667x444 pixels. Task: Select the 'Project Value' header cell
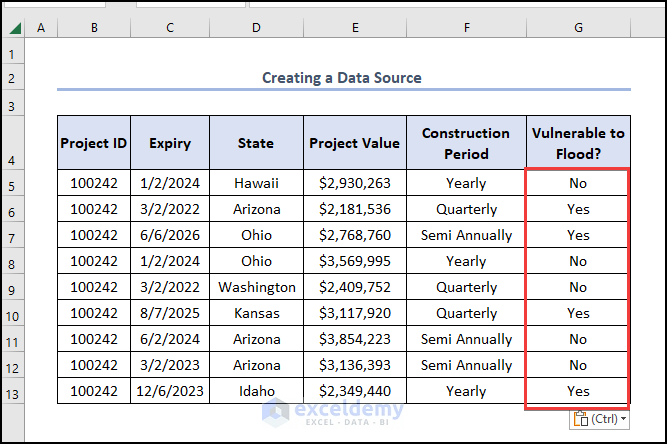pyautogui.click(x=354, y=143)
